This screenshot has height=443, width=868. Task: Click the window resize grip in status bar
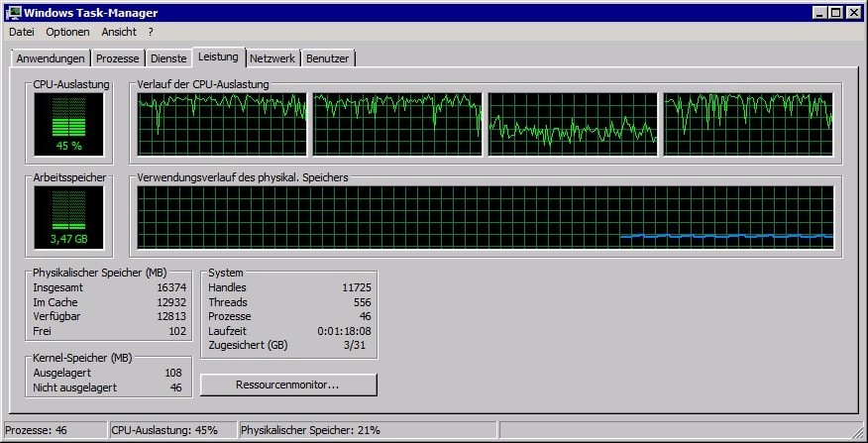click(857, 432)
